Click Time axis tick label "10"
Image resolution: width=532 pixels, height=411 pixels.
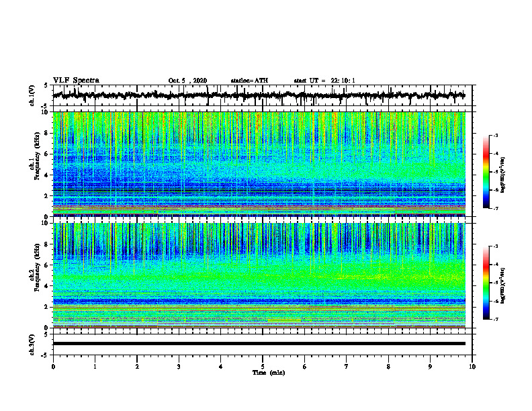coord(472,367)
